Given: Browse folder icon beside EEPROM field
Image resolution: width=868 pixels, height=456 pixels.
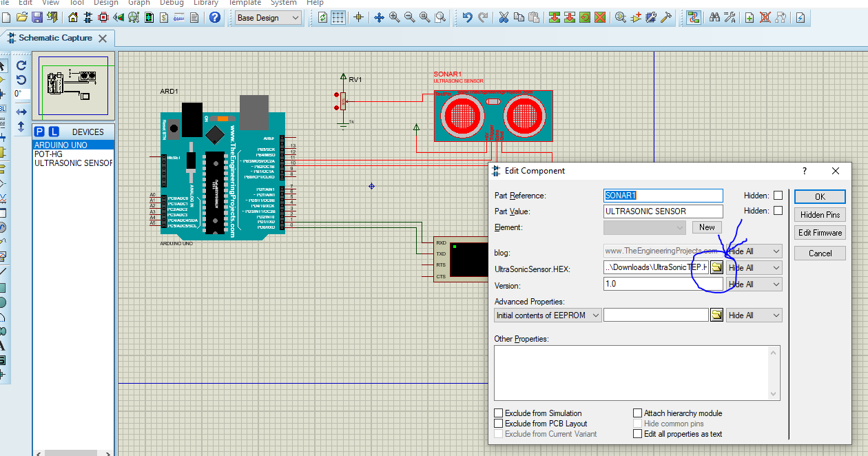Looking at the screenshot, I should pos(716,315).
